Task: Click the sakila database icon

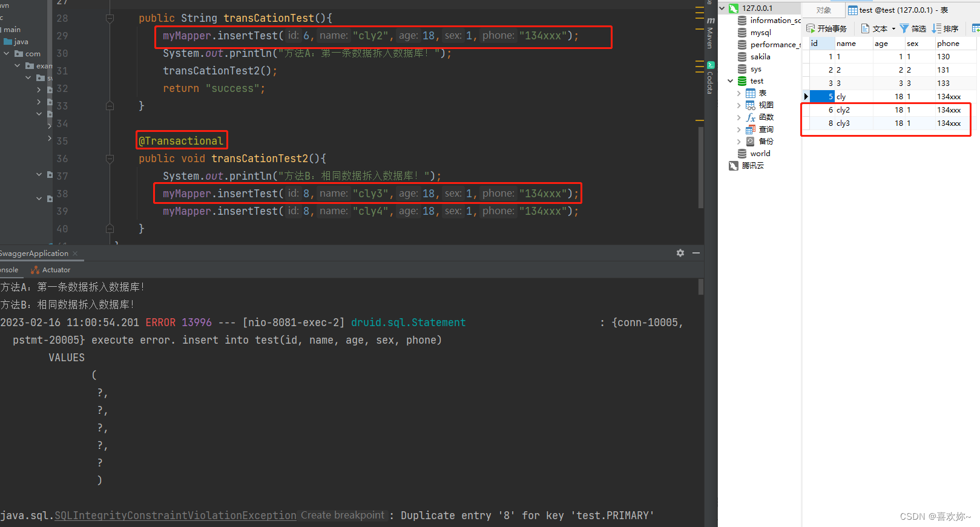Action: [742, 57]
